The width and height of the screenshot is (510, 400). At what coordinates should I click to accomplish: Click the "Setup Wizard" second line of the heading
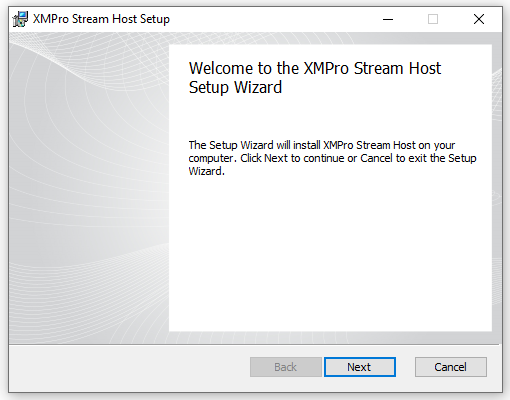click(x=235, y=88)
